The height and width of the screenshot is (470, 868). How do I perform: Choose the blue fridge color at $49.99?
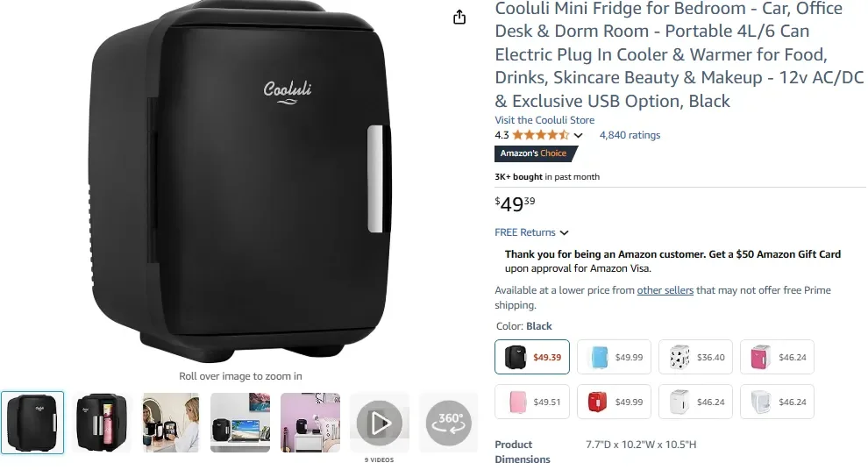tap(614, 357)
